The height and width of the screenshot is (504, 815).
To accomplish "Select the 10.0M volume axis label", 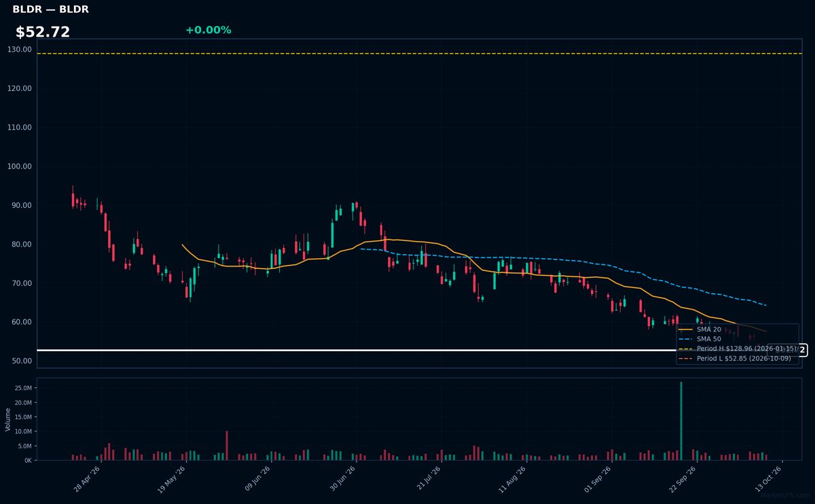I will tap(23, 431).
